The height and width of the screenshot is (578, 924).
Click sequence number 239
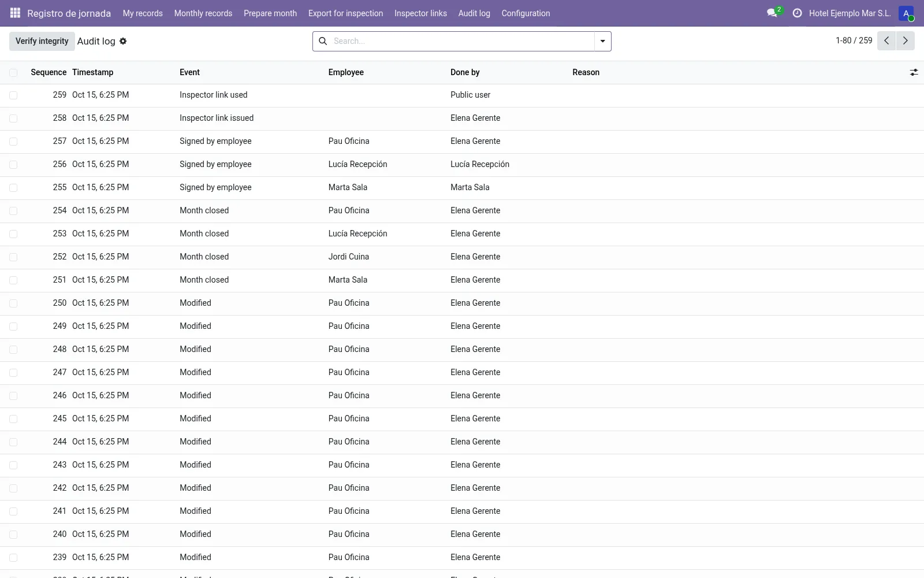[59, 557]
